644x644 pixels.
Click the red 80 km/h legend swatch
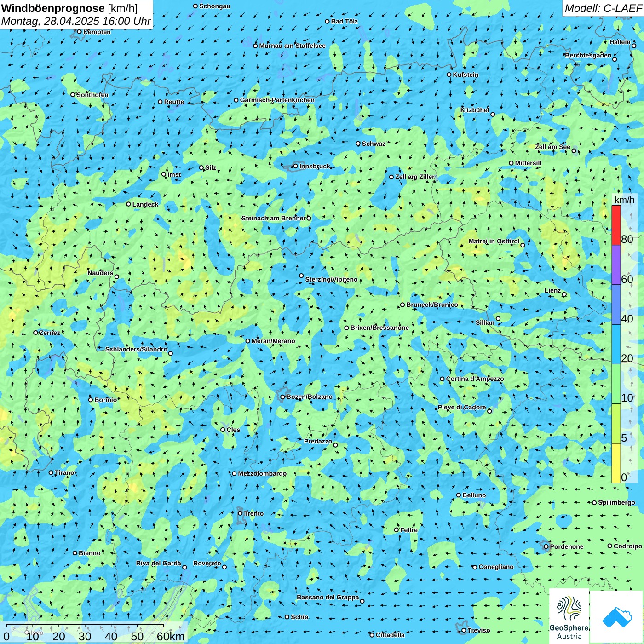point(616,225)
